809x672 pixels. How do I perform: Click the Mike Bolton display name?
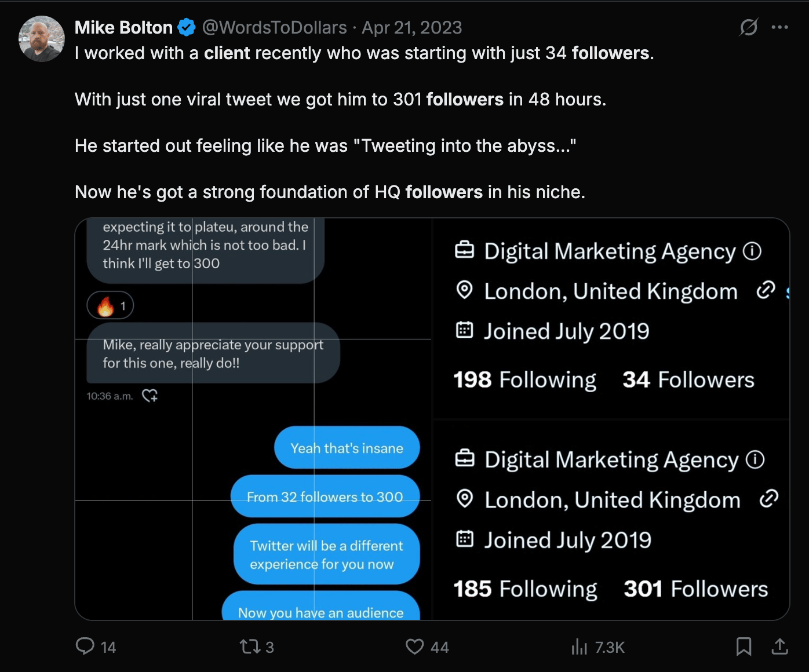pyautogui.click(x=123, y=27)
